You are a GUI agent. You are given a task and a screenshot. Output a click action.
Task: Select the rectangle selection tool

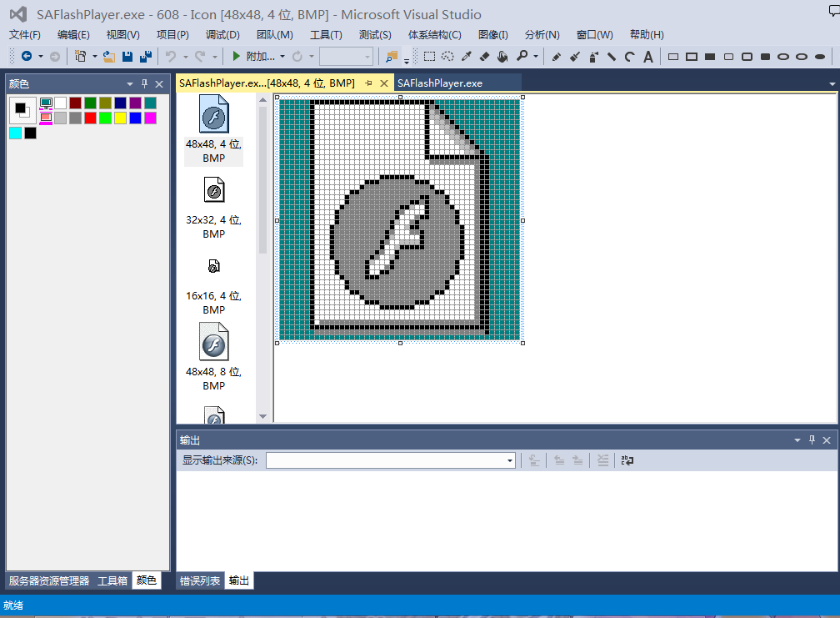[x=429, y=56]
